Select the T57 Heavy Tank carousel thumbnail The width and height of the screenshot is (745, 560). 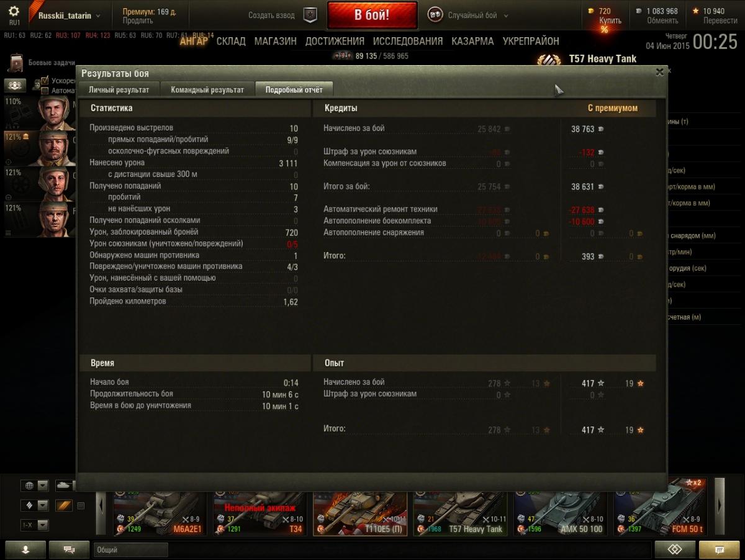pyautogui.click(x=460, y=512)
